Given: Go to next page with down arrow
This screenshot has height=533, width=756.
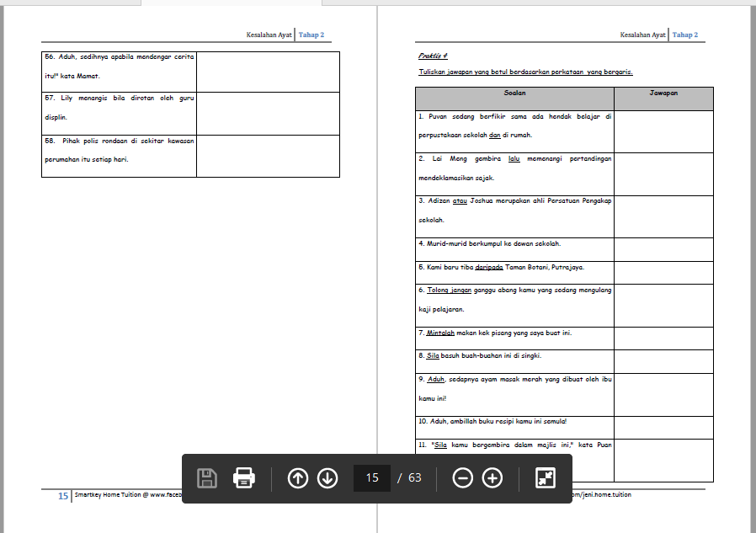Looking at the screenshot, I should (x=327, y=478).
